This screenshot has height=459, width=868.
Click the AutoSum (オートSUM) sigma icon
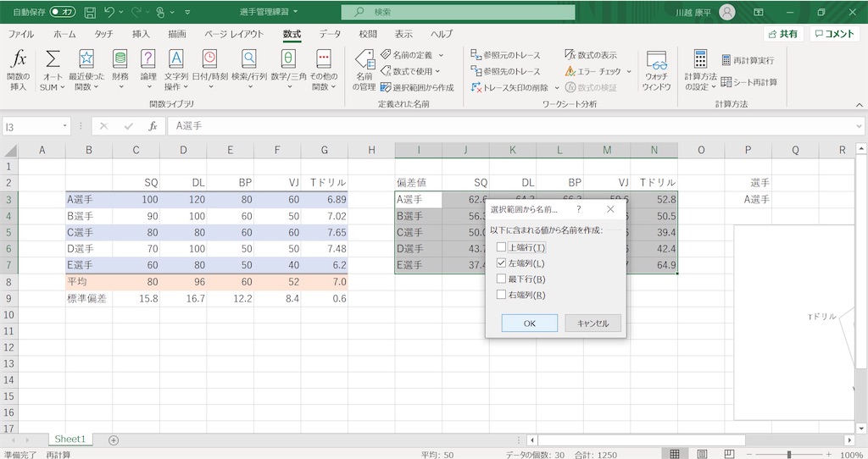(53, 58)
